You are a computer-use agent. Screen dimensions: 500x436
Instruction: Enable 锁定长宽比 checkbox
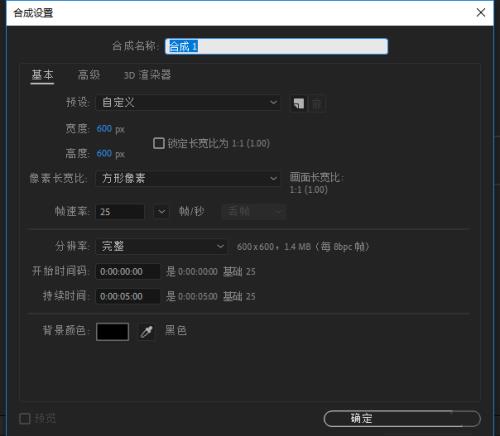coord(159,143)
